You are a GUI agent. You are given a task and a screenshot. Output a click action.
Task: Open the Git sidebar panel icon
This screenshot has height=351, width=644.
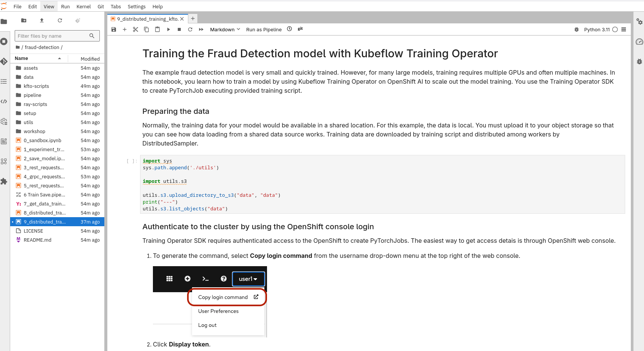click(x=4, y=61)
